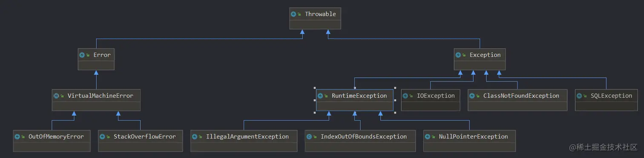
Task: Click the class icon beside IOException
Action: click(x=405, y=96)
